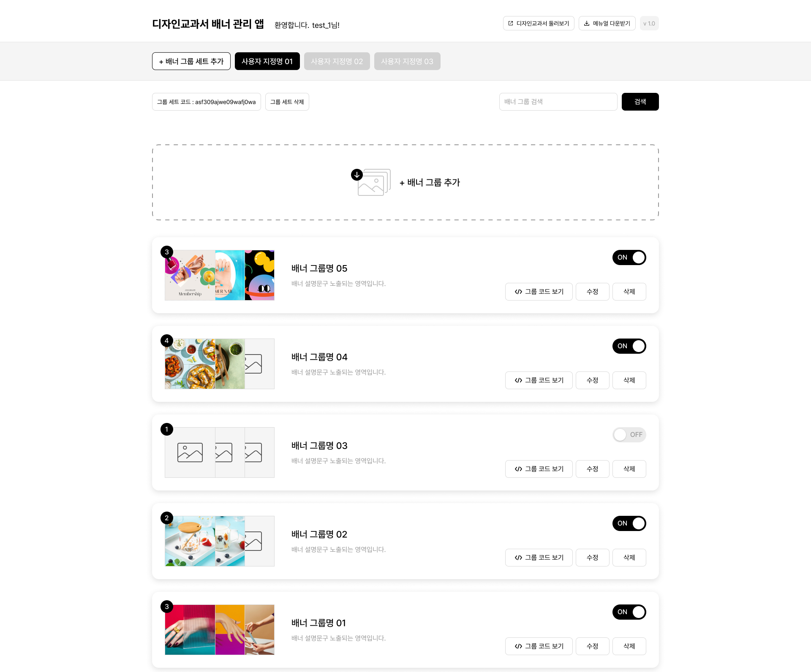Click the black 검색 button
Image resolution: width=811 pixels, height=672 pixels.
pos(640,102)
